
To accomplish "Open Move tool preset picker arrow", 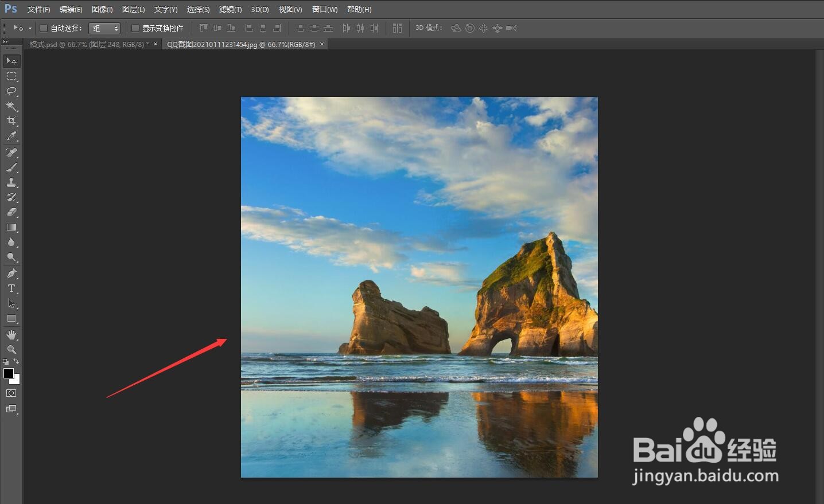I will pos(30,28).
